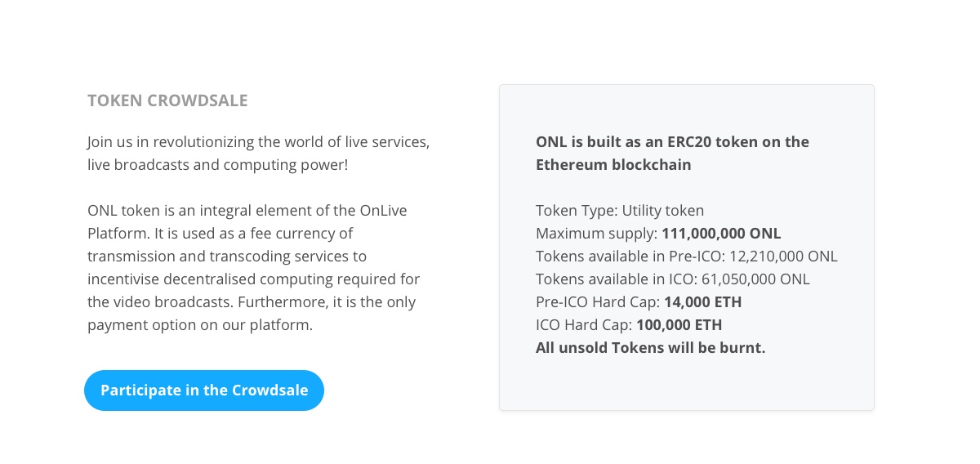
Task: Click the 'payment option on our platform' line
Action: (200, 324)
